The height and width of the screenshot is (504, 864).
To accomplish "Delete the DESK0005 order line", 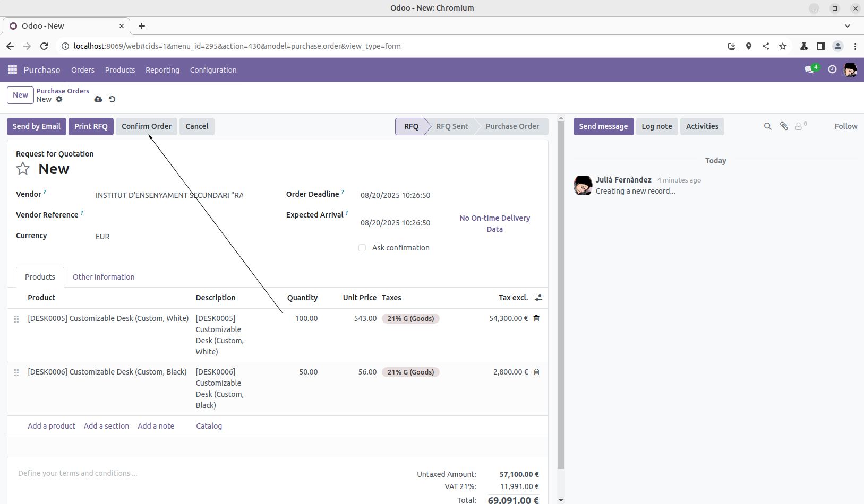I will tap(536, 318).
